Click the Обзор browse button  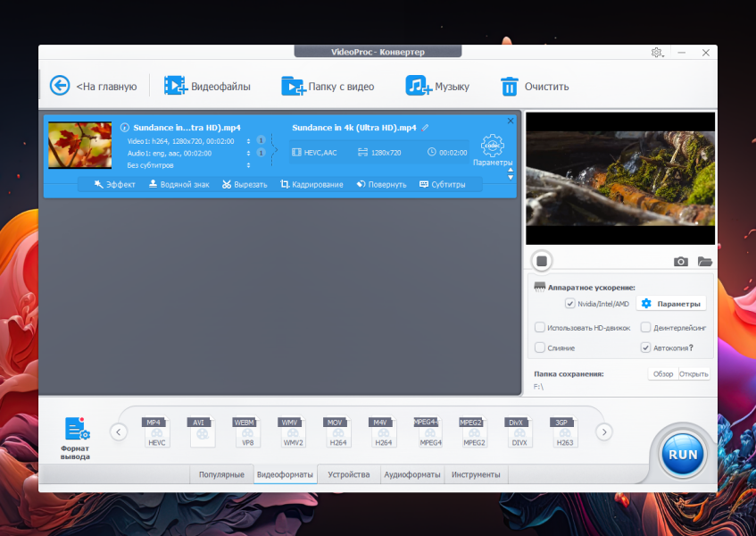coord(663,374)
